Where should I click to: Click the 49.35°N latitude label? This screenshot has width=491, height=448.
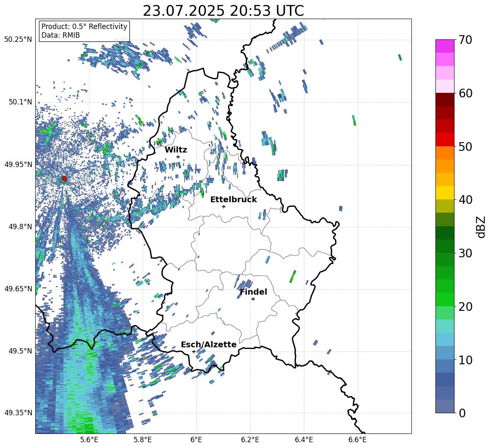point(18,413)
